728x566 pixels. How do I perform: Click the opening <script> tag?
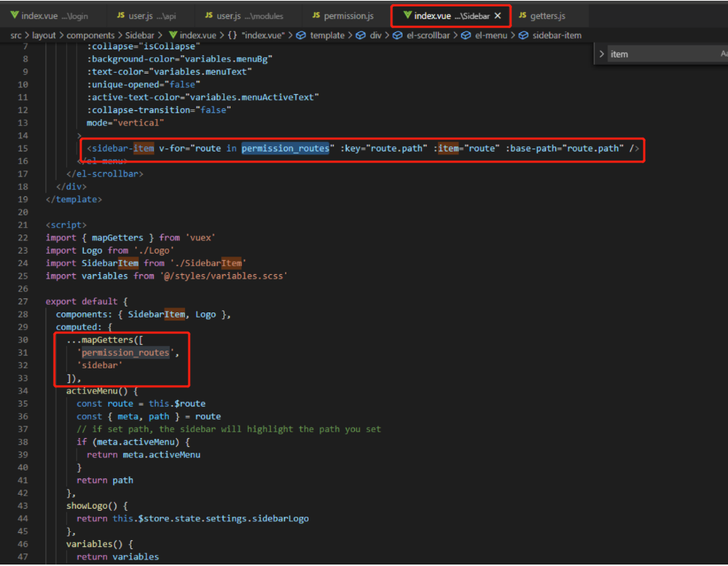[x=66, y=225]
